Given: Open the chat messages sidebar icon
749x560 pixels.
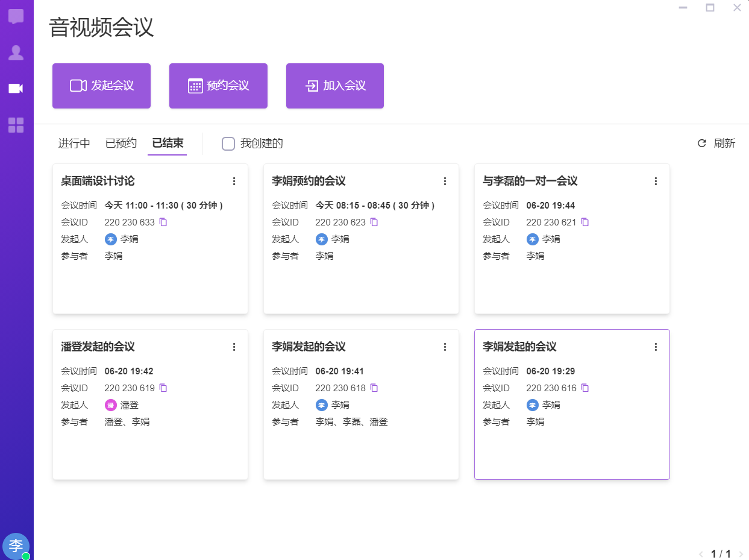Looking at the screenshot, I should pos(16,16).
